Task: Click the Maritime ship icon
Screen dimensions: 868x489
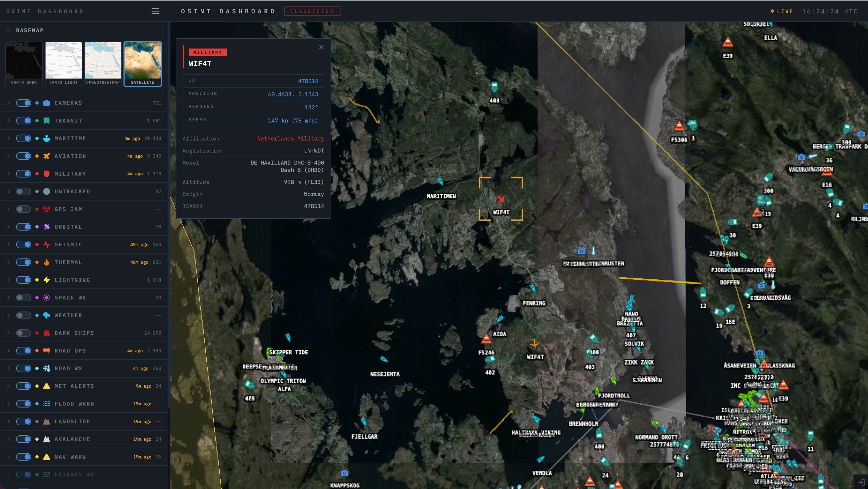Action: pyautogui.click(x=47, y=138)
